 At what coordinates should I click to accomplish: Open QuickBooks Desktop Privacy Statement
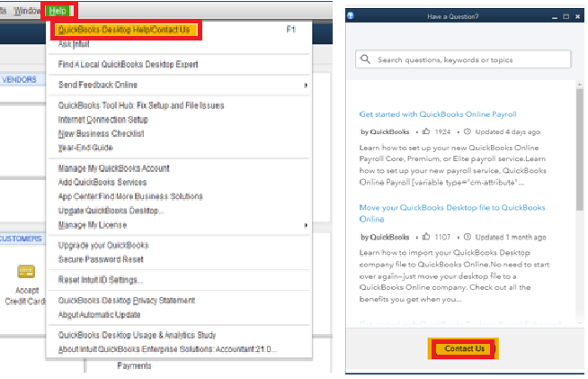(x=127, y=301)
